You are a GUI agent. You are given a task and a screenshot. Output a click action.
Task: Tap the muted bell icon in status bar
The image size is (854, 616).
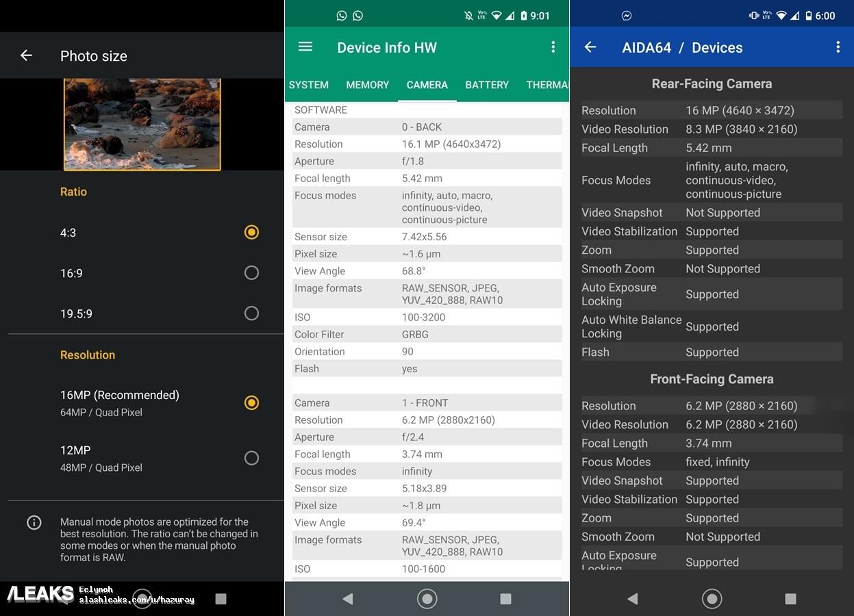[468, 16]
